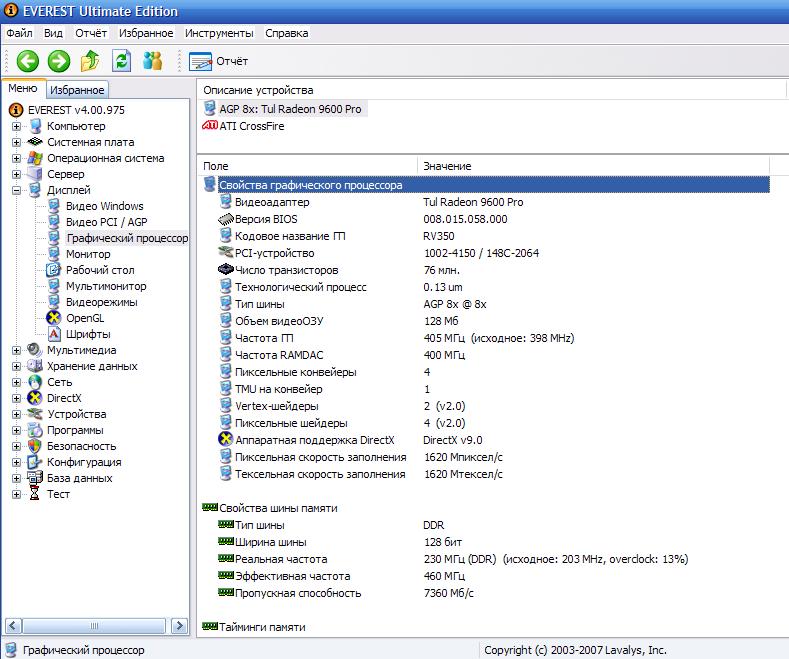This screenshot has height=659, width=789.
Task: Click the База данных icon
Action: point(35,478)
